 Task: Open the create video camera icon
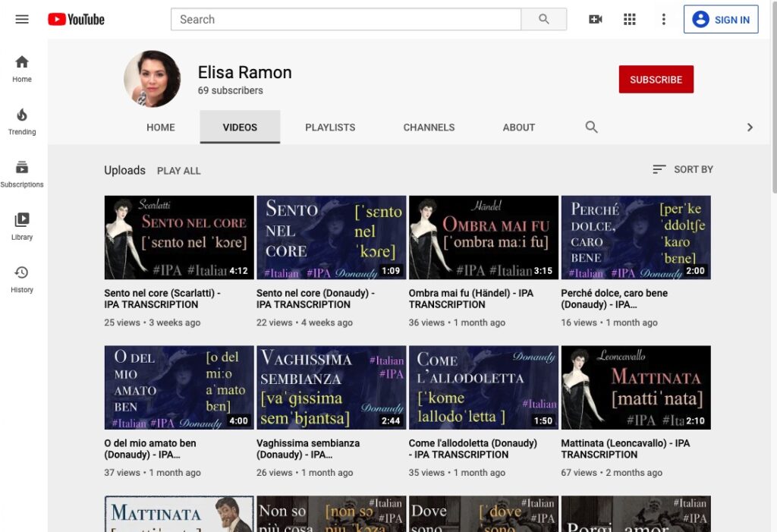pos(596,20)
